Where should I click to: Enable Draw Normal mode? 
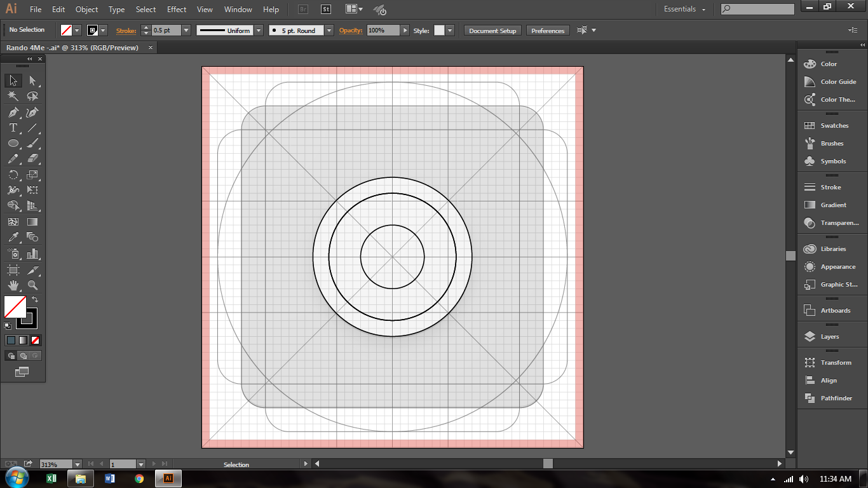pyautogui.click(x=11, y=356)
